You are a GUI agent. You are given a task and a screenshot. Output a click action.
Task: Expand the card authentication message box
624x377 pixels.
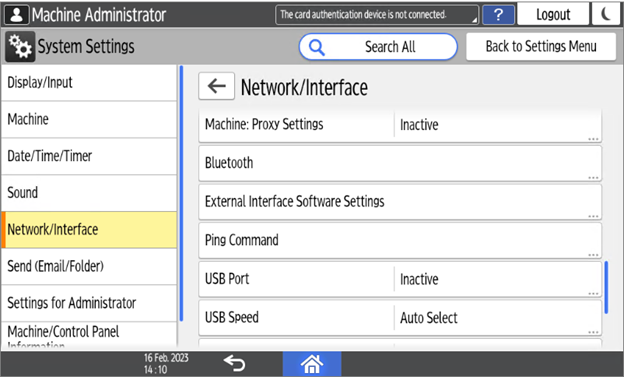point(377,15)
